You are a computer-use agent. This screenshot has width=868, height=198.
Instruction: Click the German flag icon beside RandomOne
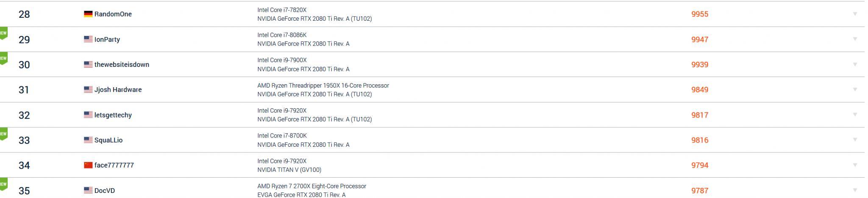click(88, 14)
